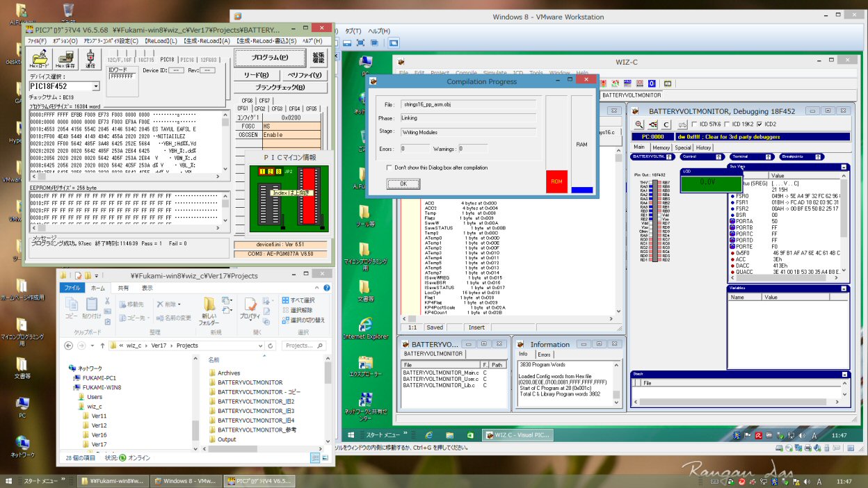The height and width of the screenshot is (488, 868).
Task: Collapse the Variables panel
Action: 844,288
